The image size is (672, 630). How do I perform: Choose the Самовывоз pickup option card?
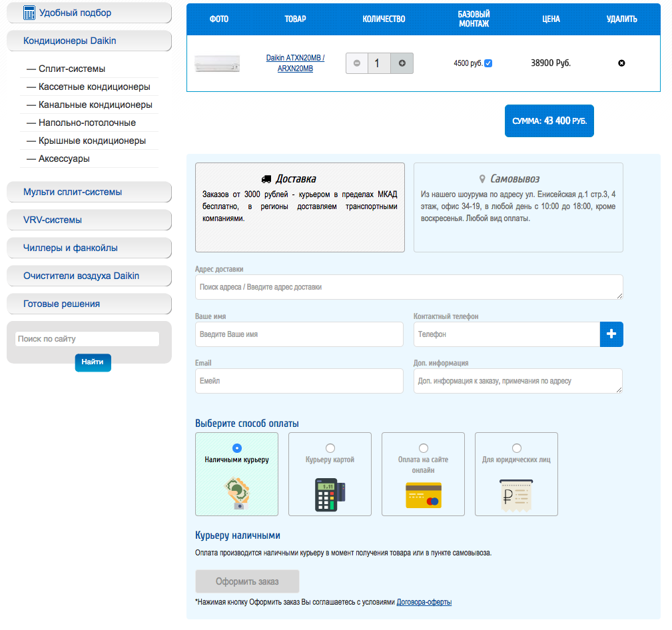coord(518,207)
